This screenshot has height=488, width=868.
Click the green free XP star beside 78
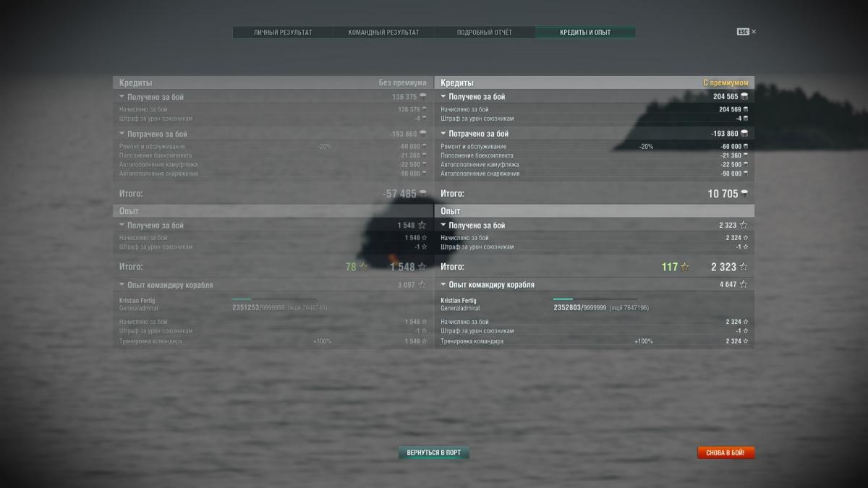(363, 267)
